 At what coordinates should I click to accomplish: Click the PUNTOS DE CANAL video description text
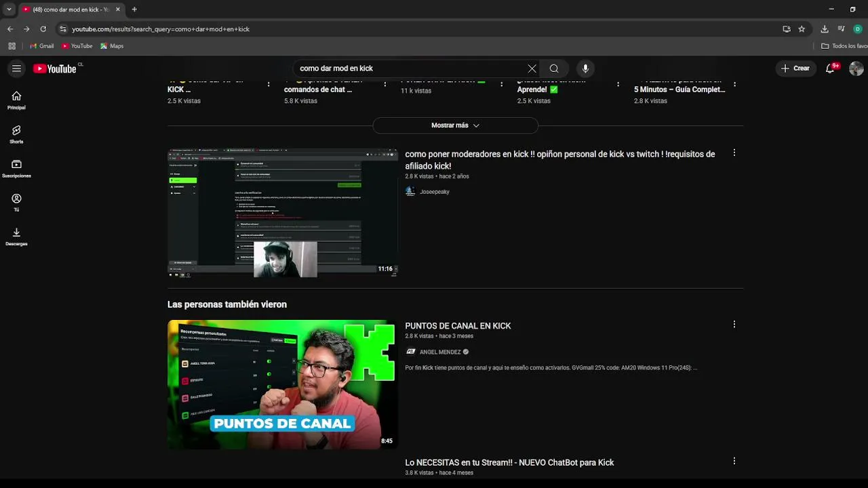[x=551, y=368]
